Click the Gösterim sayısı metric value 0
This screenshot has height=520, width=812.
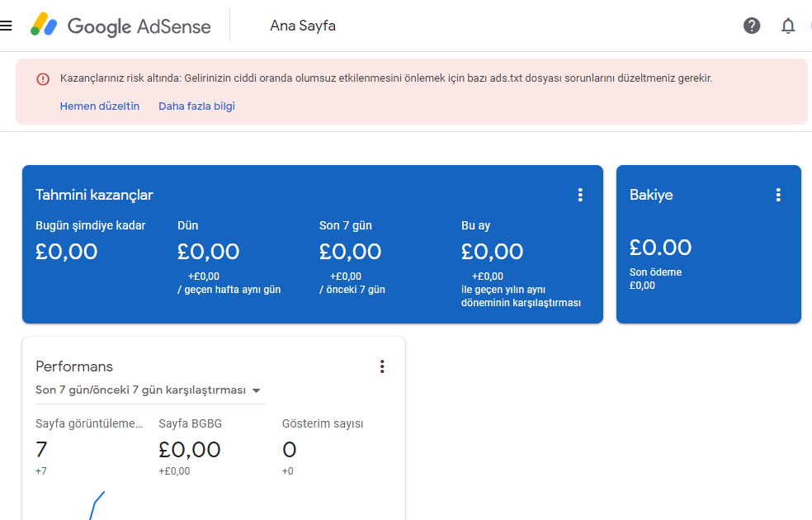point(289,450)
